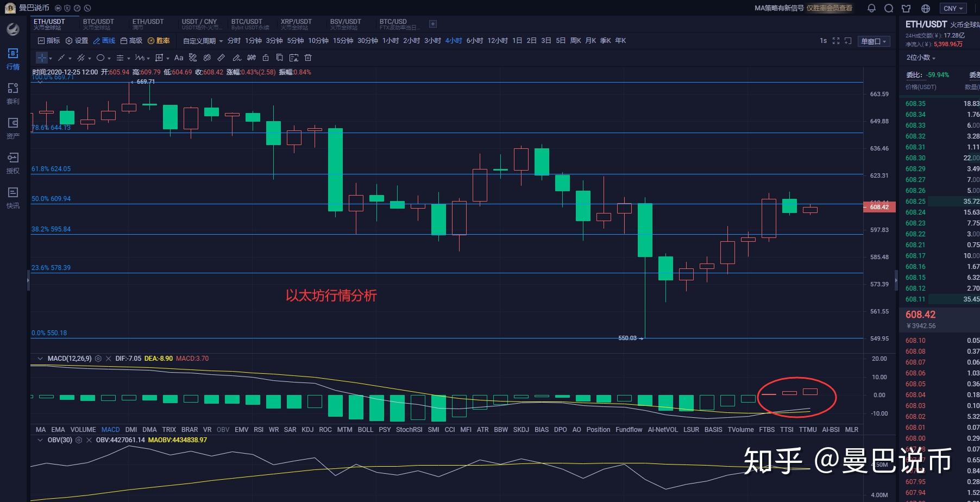The height and width of the screenshot is (502, 980).
Task: Enable the RSI indicator
Action: click(259, 430)
